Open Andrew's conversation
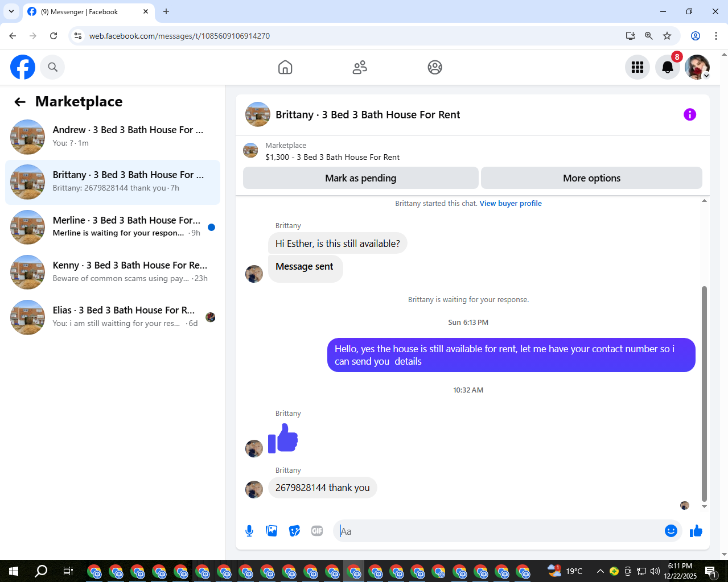728x582 pixels. point(113,137)
